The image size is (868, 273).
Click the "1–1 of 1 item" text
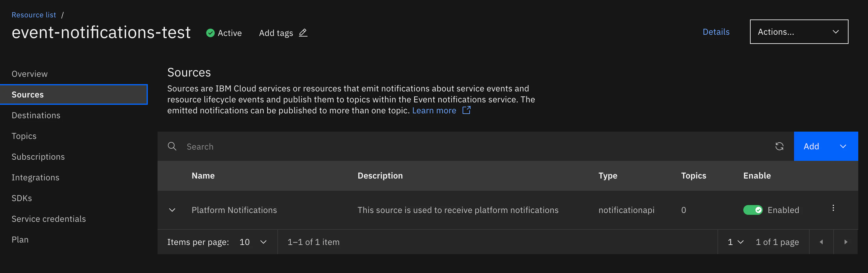pyautogui.click(x=313, y=242)
